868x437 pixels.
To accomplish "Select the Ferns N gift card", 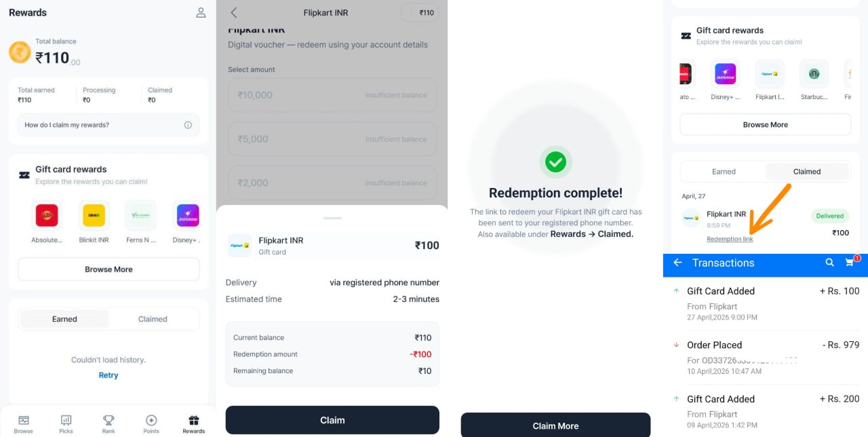I will coord(140,216).
